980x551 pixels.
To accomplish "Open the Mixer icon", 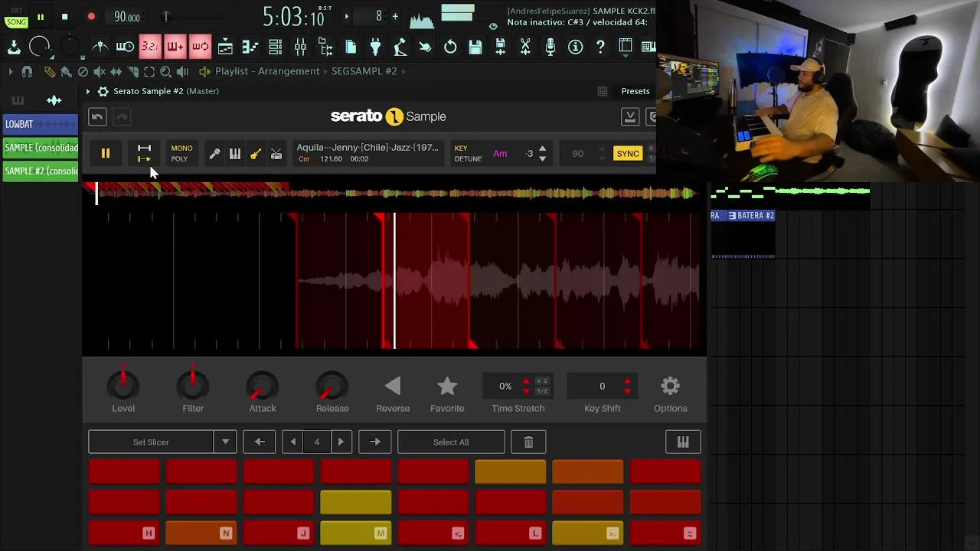I will (300, 47).
